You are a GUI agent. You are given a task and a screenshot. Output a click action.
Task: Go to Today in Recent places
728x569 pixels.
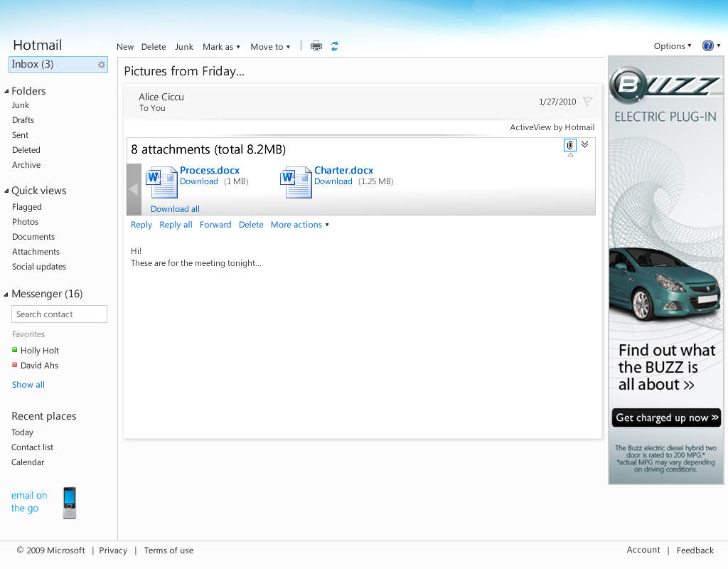[x=22, y=432]
